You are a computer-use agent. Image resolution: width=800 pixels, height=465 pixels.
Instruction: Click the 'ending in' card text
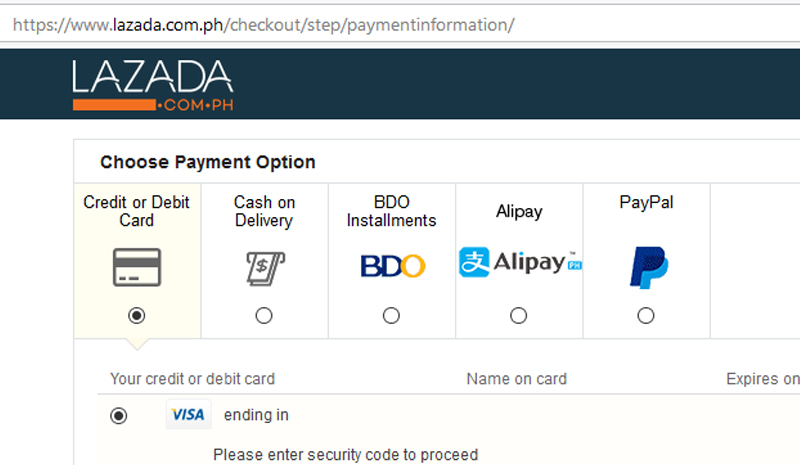tap(256, 415)
